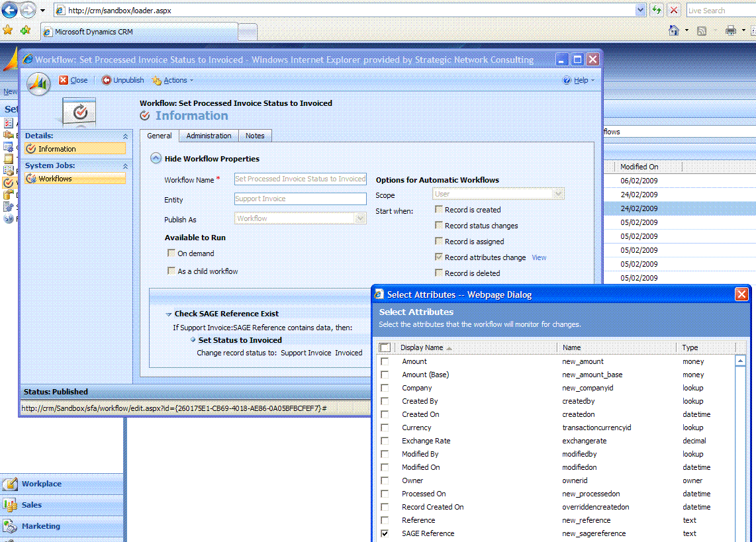Open the Scope dropdown
Viewport: 756px width, 542px height.
pyautogui.click(x=558, y=194)
